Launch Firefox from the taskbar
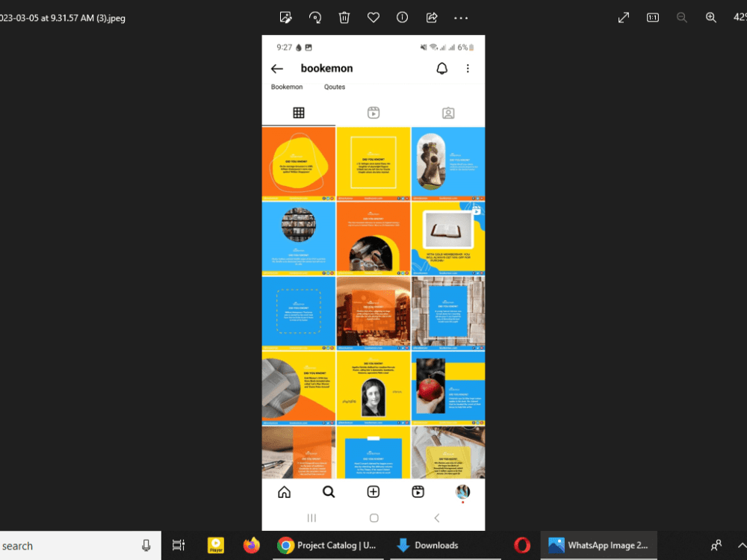The height and width of the screenshot is (560, 747). coord(252,545)
